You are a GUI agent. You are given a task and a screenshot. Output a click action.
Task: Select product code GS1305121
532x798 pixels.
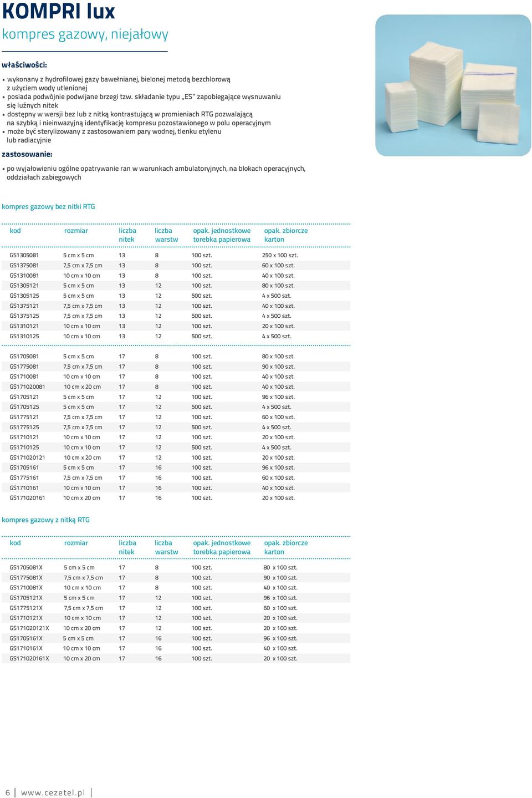coord(24,286)
